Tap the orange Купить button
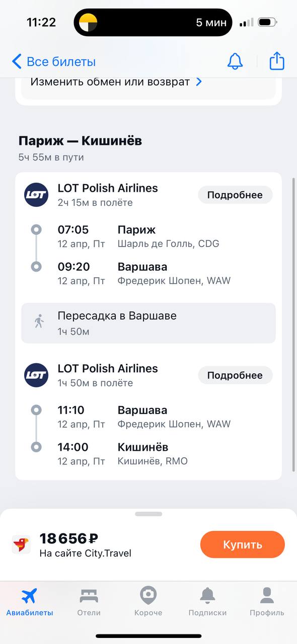This screenshot has height=644, width=297. 243,544
